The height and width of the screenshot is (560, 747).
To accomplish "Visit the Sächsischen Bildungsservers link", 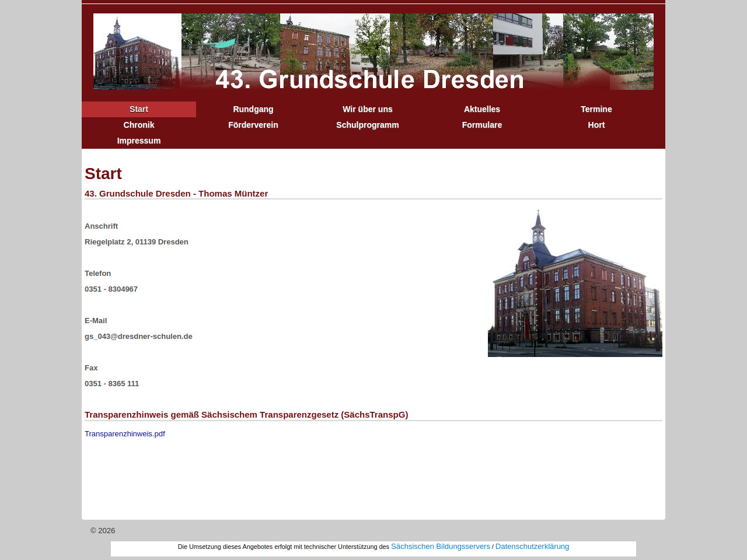I will coord(441,547).
